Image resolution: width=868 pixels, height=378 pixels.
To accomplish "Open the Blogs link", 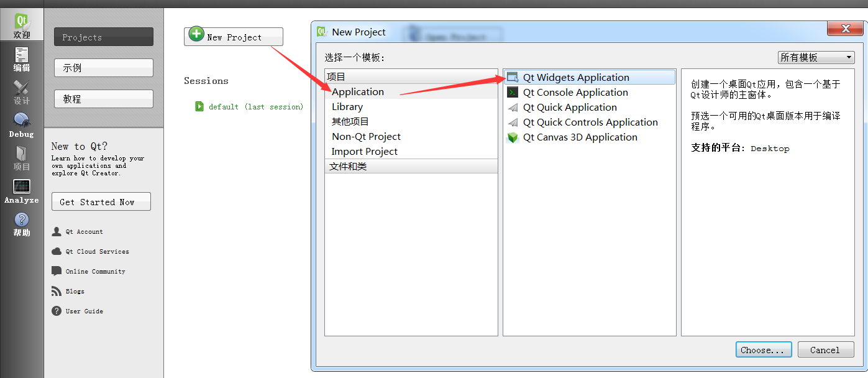I will (x=75, y=291).
